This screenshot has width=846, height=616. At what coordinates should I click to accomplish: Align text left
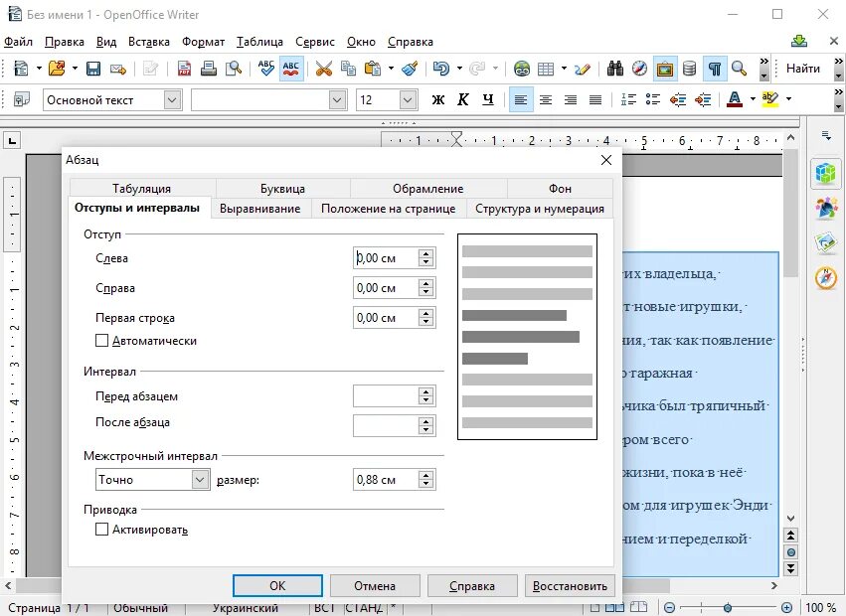(521, 99)
